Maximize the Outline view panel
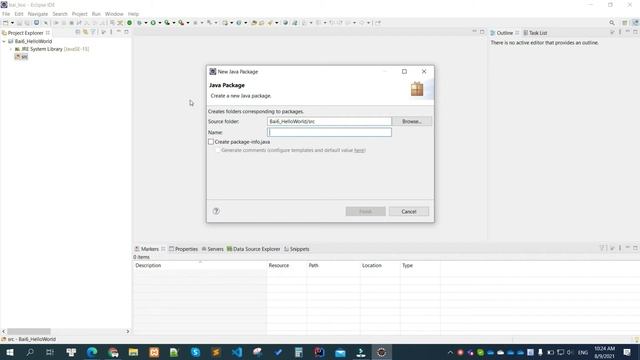This screenshot has height=360, width=640. click(635, 32)
